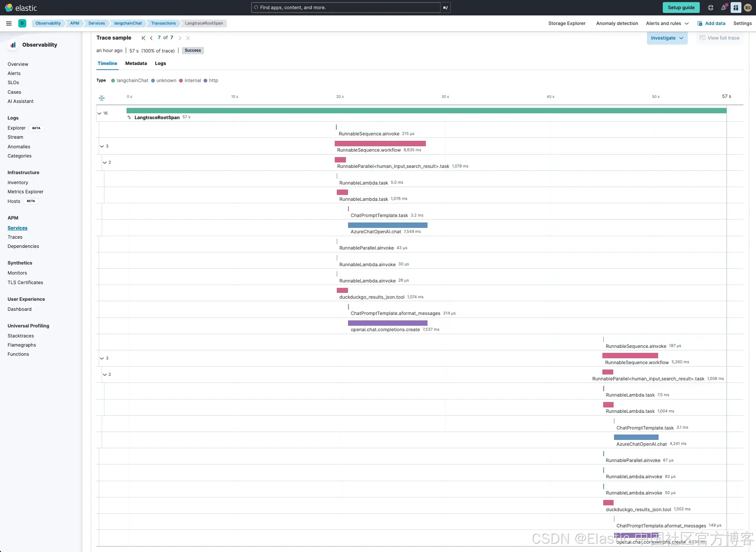The height and width of the screenshot is (552, 756).
Task: Focus the Find apps search field
Action: [x=346, y=7]
